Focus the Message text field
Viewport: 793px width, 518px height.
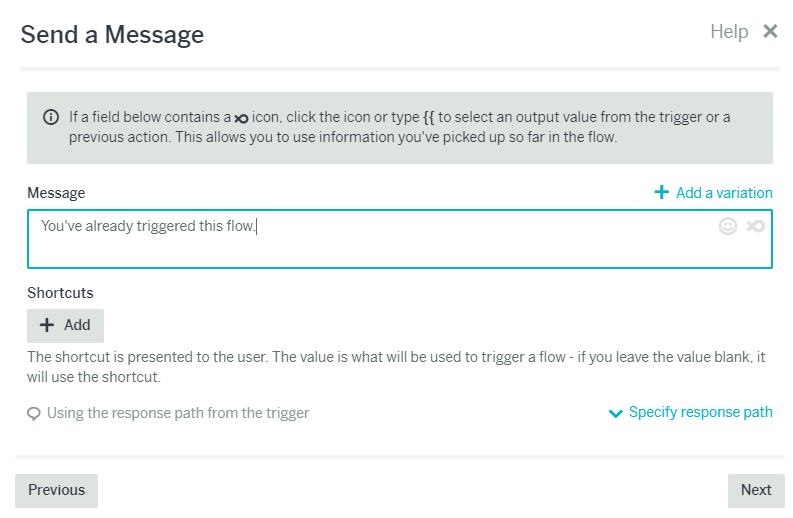pyautogui.click(x=400, y=239)
